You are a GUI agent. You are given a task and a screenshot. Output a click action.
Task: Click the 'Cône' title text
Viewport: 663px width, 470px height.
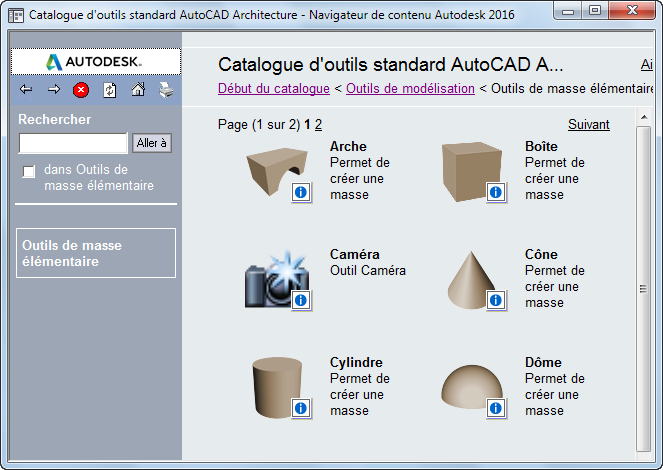(541, 254)
